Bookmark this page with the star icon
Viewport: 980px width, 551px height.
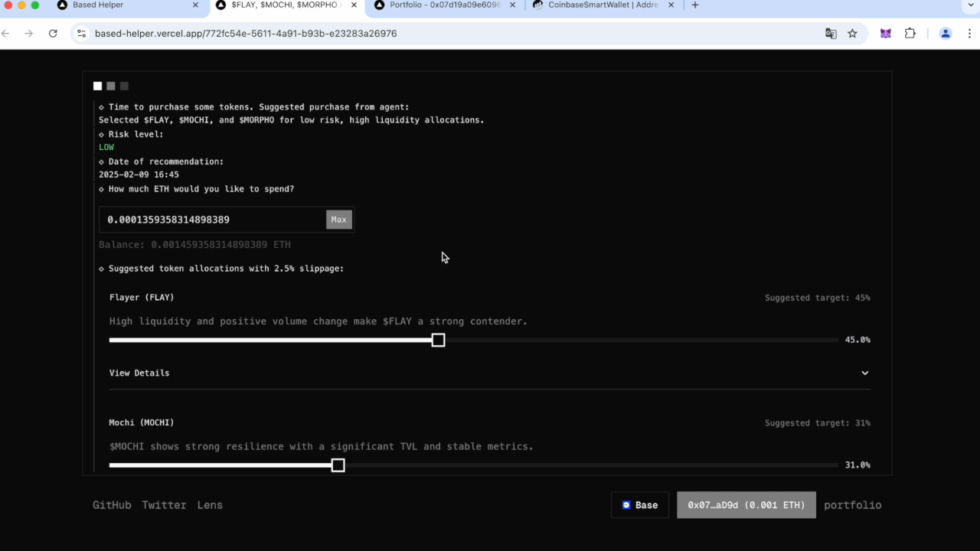(852, 34)
